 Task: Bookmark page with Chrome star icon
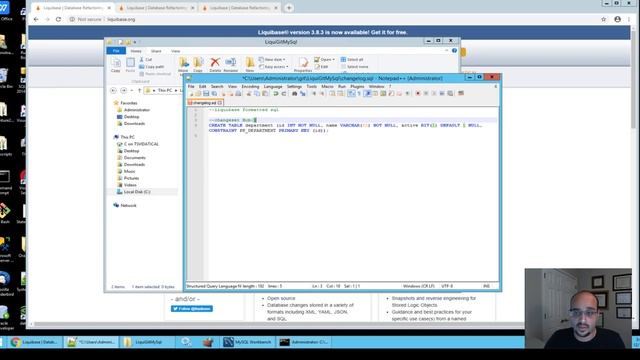tap(603, 19)
